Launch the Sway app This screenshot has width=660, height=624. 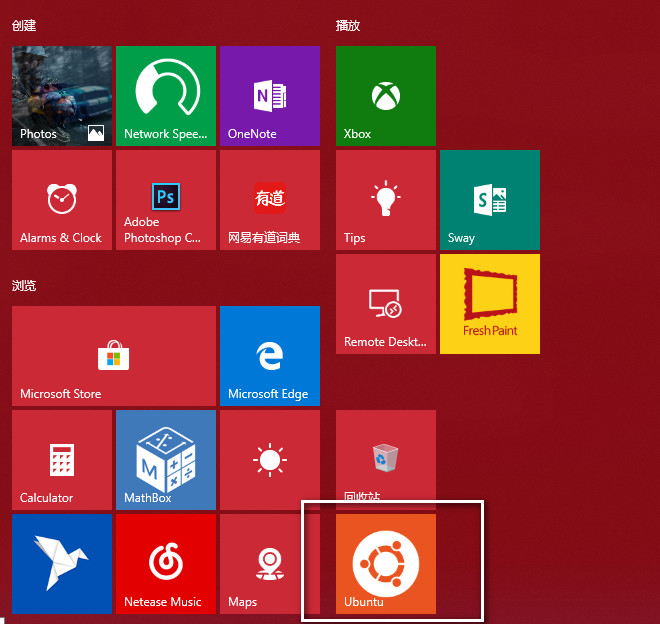pyautogui.click(x=489, y=200)
